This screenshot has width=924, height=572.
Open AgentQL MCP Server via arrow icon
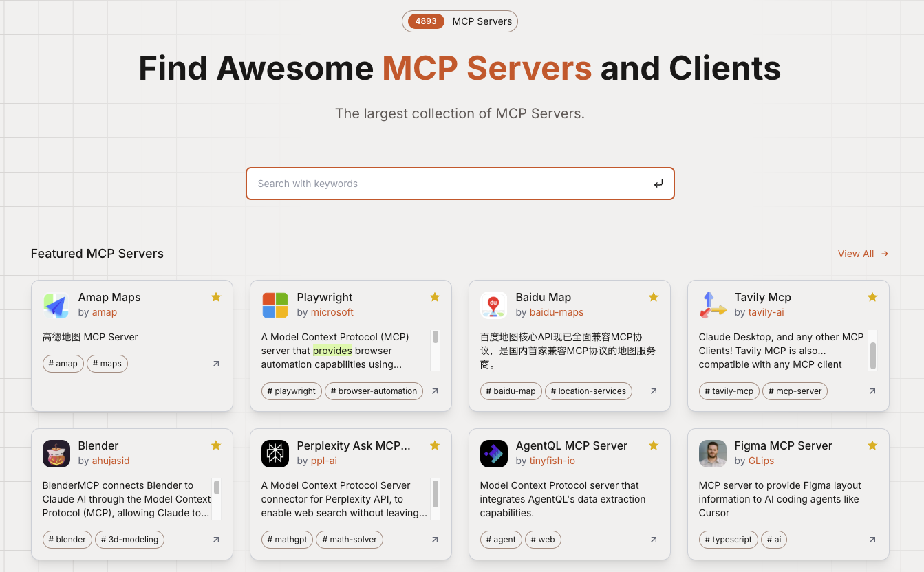click(654, 540)
